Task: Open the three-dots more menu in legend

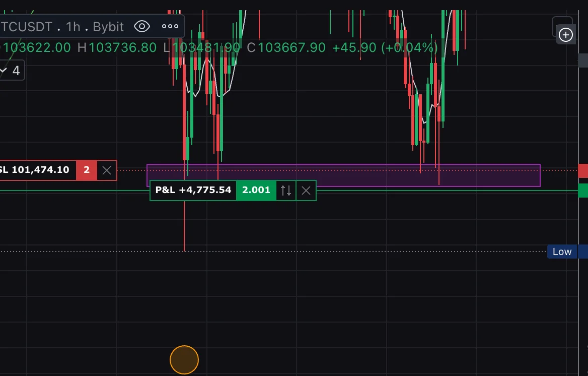Action: tap(170, 26)
